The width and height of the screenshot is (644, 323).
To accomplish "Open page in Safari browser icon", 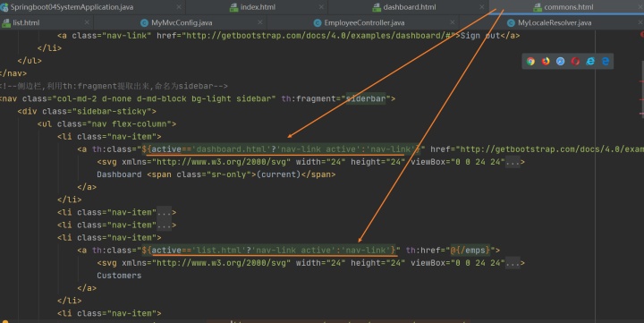I will click(x=560, y=61).
